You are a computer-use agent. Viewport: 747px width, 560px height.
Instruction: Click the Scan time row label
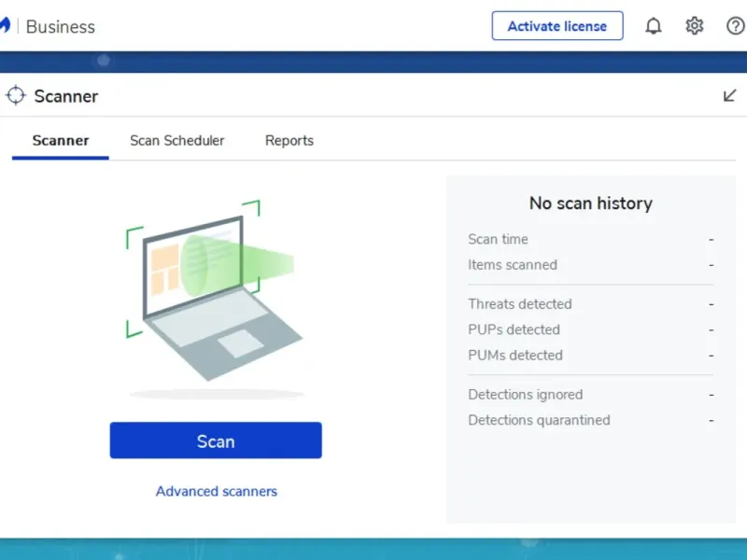point(498,239)
